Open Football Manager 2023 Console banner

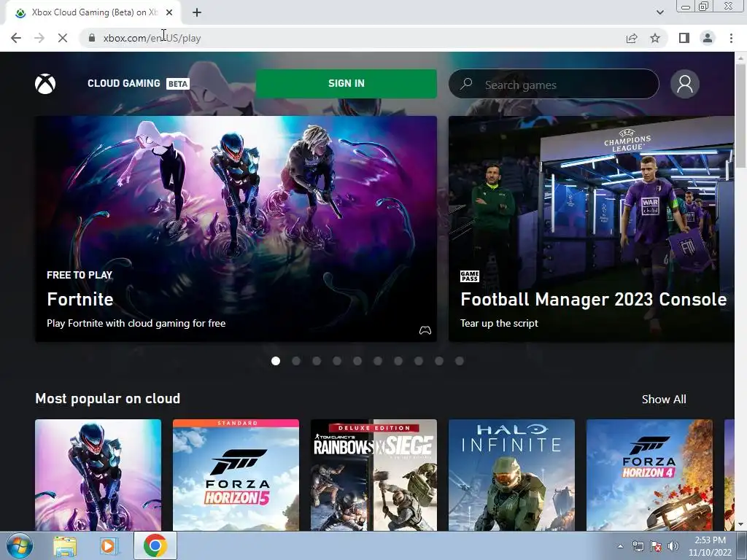[591, 228]
